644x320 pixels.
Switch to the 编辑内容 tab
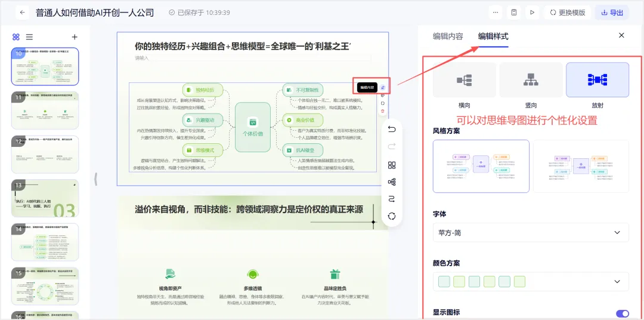(448, 36)
